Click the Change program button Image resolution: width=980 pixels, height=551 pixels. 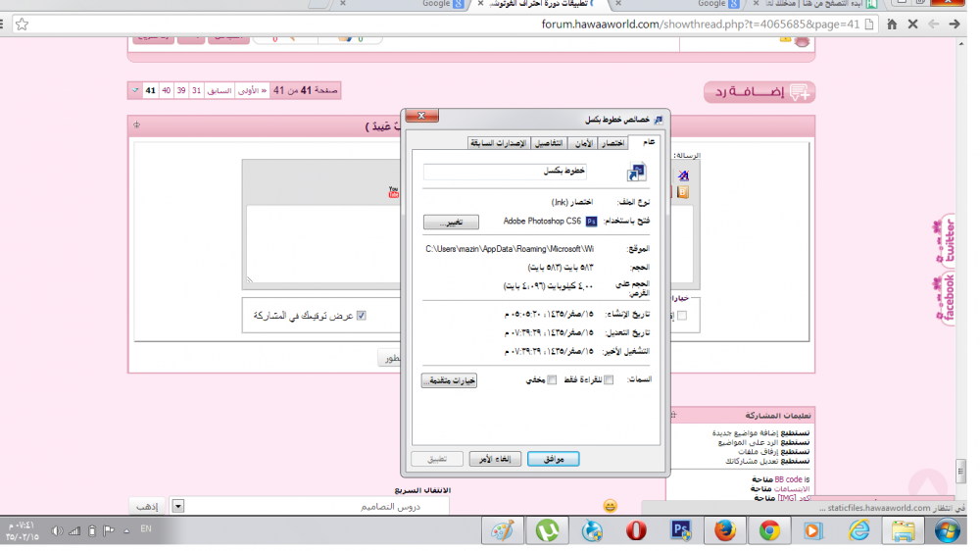[x=451, y=223]
